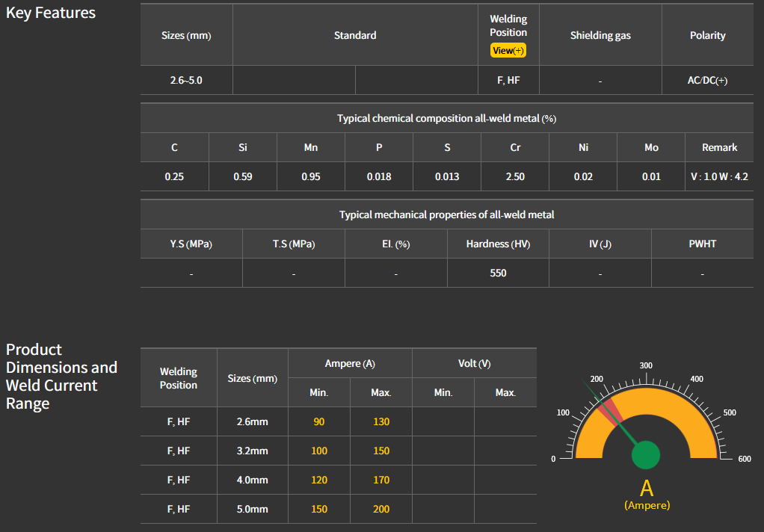Click the Welding Position header in the Key Features table
This screenshot has height=532, width=764.
click(x=508, y=26)
